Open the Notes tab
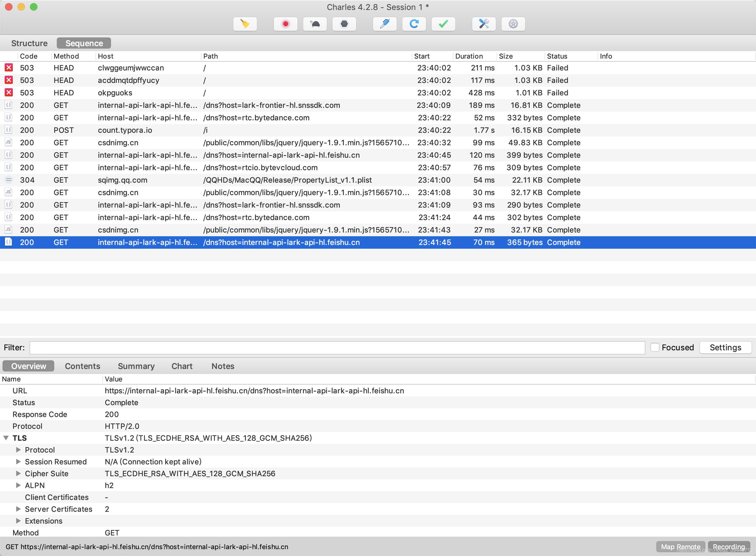 pyautogui.click(x=223, y=366)
